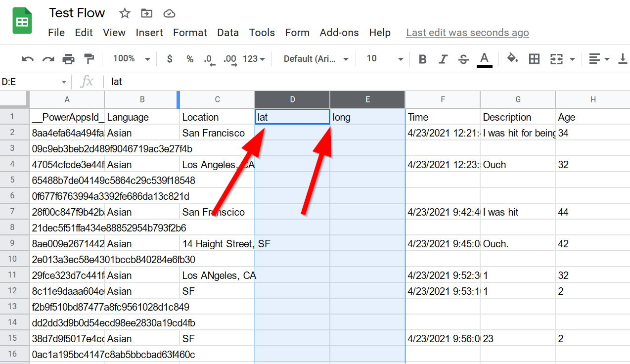Select the paint format roller
This screenshot has height=364, width=630.
coord(89,59)
